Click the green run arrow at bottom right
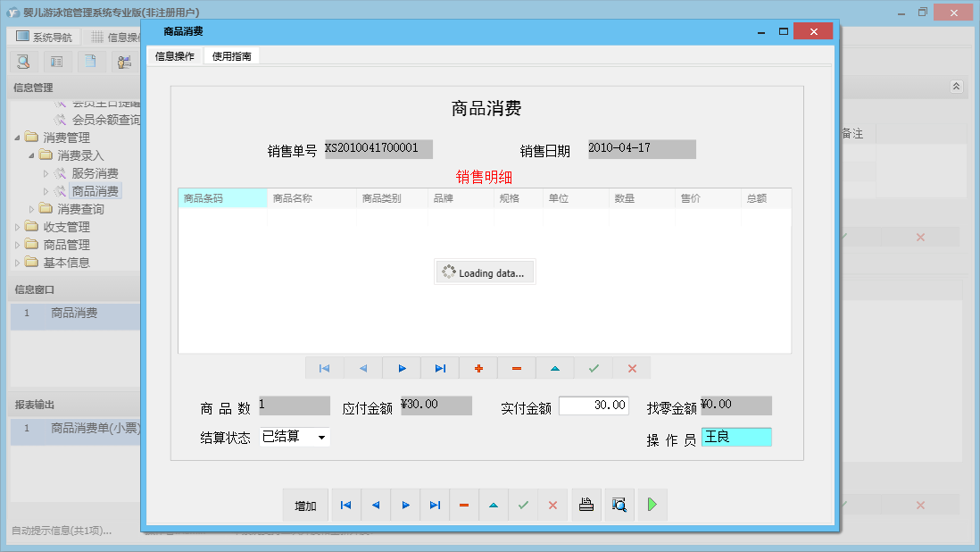Screen dimensions: 980x552 pos(652,505)
